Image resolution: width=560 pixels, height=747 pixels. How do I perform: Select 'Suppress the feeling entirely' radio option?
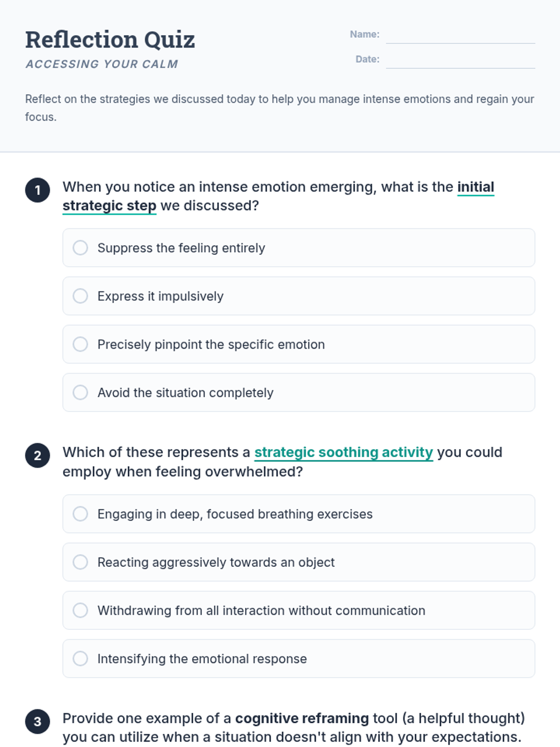coord(299,248)
